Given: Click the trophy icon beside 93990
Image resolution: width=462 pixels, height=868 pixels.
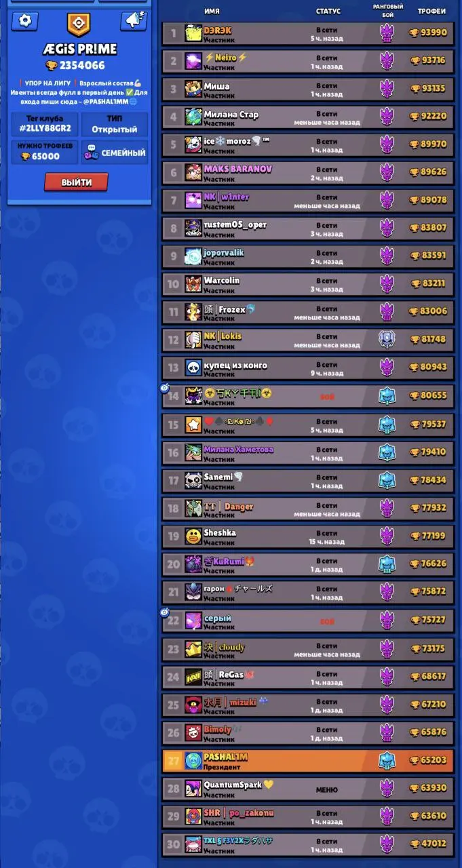Looking at the screenshot, I should (415, 33).
